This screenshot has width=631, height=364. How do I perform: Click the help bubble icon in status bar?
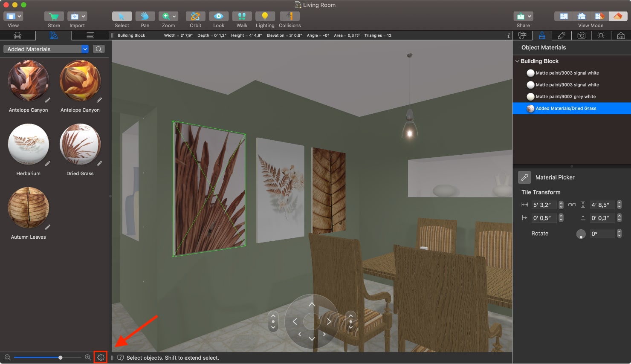(121, 358)
